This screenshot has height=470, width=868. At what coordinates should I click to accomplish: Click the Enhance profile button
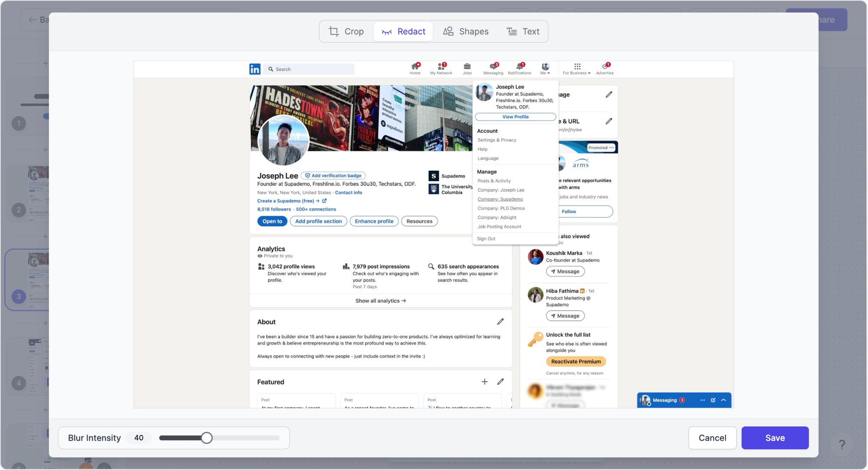374,221
